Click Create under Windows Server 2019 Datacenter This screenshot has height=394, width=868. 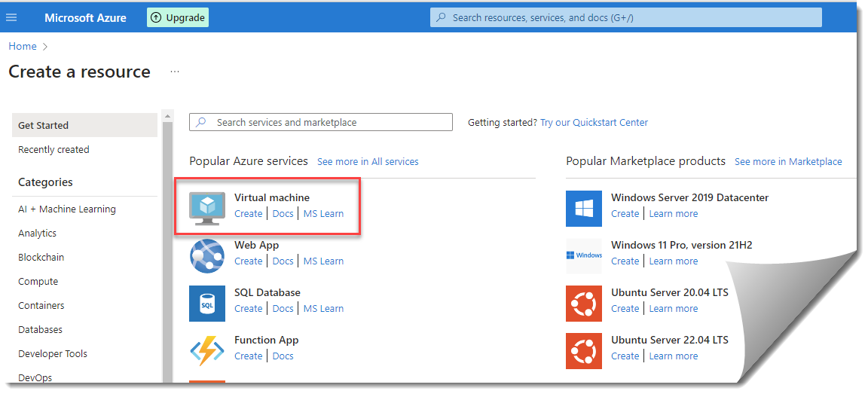625,214
